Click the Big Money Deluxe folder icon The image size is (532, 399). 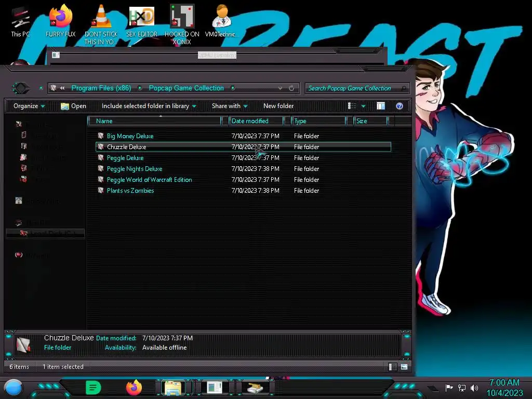pos(100,136)
